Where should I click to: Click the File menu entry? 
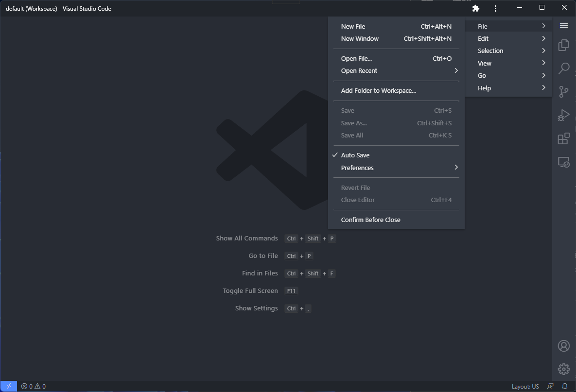click(x=508, y=26)
